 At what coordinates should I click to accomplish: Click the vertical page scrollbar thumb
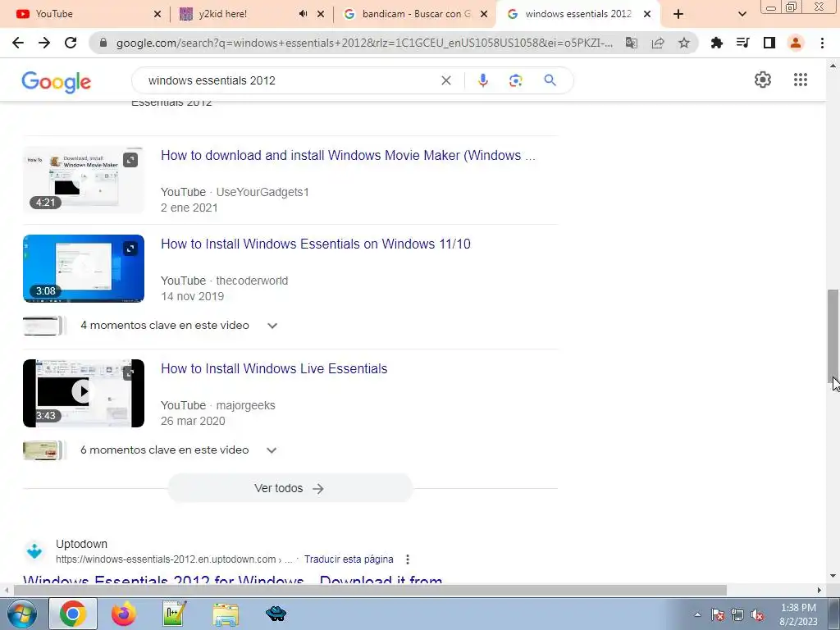coord(833,335)
